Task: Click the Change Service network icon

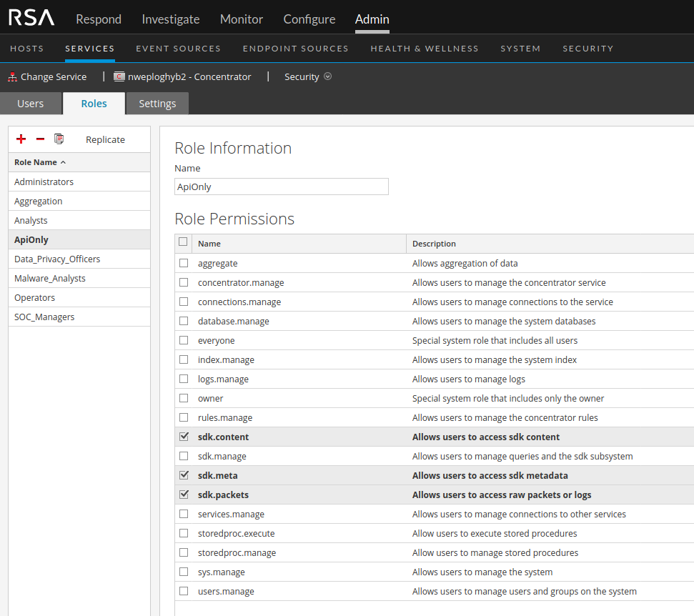Action: [12, 76]
